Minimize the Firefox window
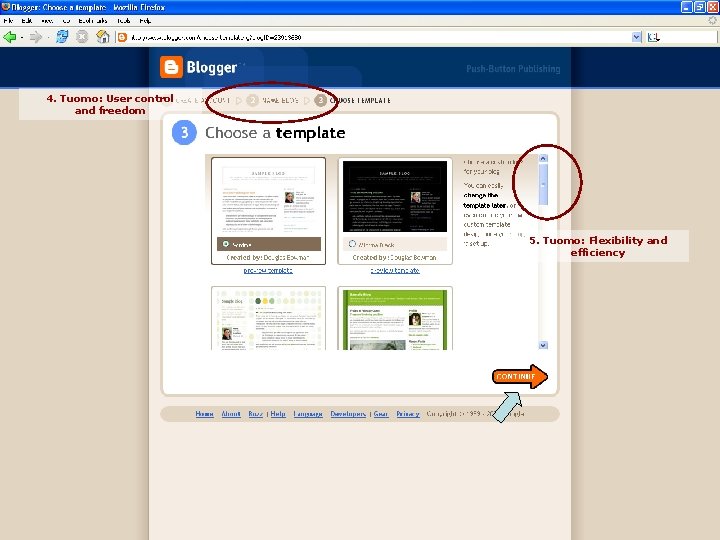This screenshot has width=720, height=540. [686, 7]
